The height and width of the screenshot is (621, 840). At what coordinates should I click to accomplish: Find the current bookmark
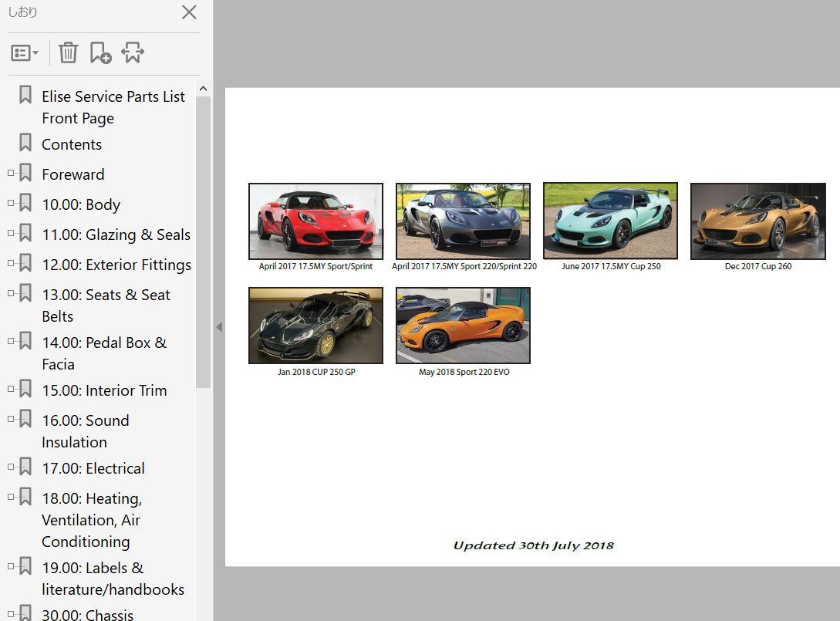pos(133,52)
